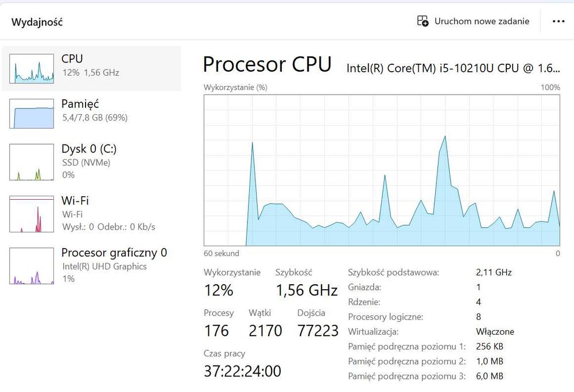Click the Procesor graficzny 0 mini graph
This screenshot has height=392, width=574.
point(32,266)
